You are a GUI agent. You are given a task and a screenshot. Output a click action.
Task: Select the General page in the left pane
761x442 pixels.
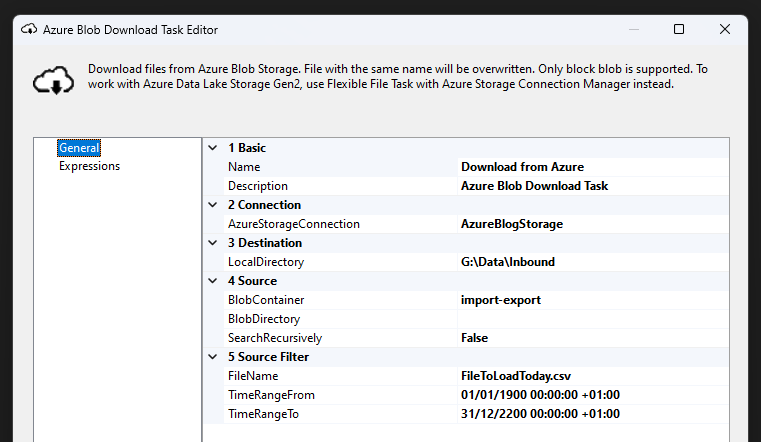click(79, 148)
